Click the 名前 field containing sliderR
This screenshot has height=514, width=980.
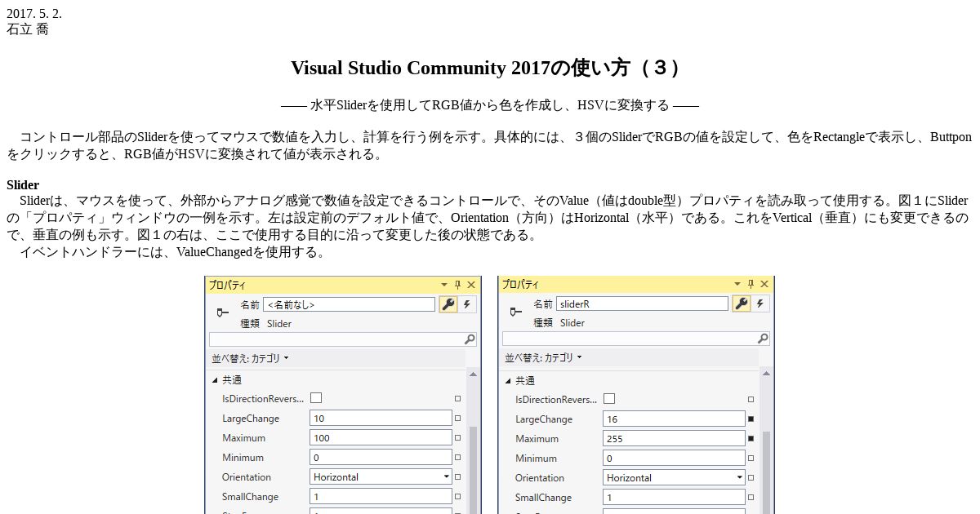pyautogui.click(x=642, y=304)
